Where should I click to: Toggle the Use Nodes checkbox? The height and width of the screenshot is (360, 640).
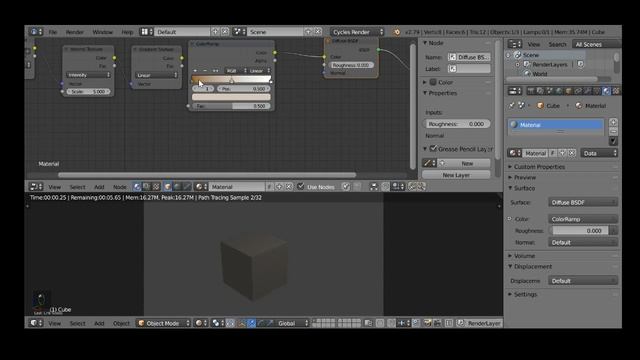tap(301, 187)
